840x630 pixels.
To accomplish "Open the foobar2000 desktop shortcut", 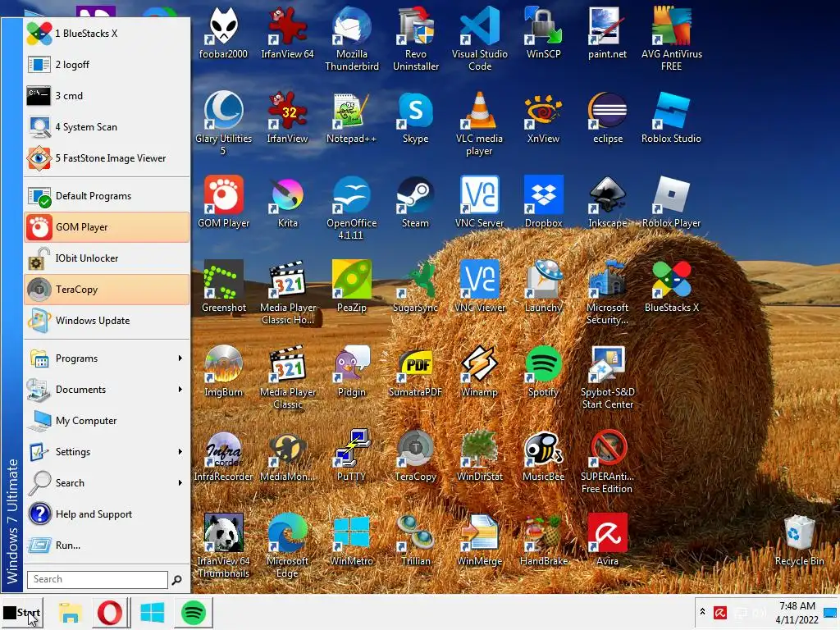I will [x=223, y=33].
